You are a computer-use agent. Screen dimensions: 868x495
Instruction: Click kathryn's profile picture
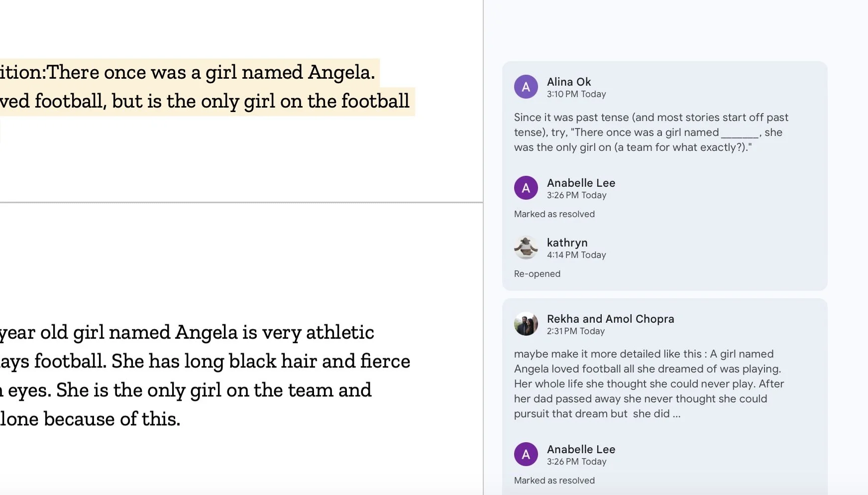[x=526, y=248]
